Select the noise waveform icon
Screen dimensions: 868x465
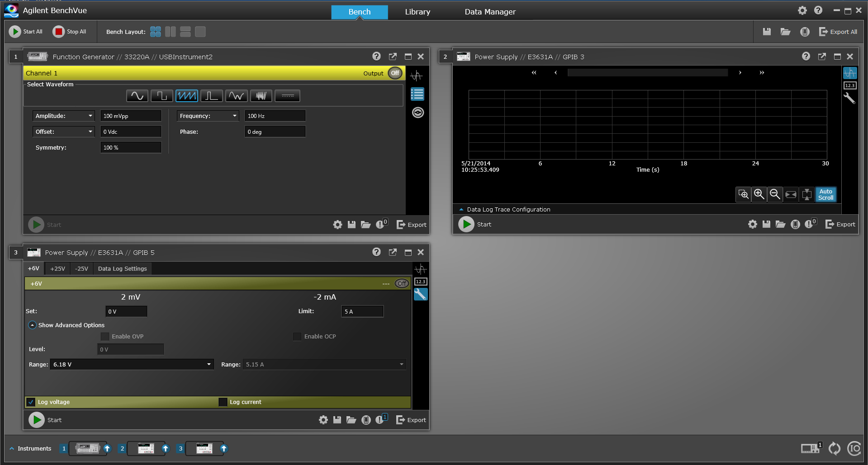coord(261,96)
